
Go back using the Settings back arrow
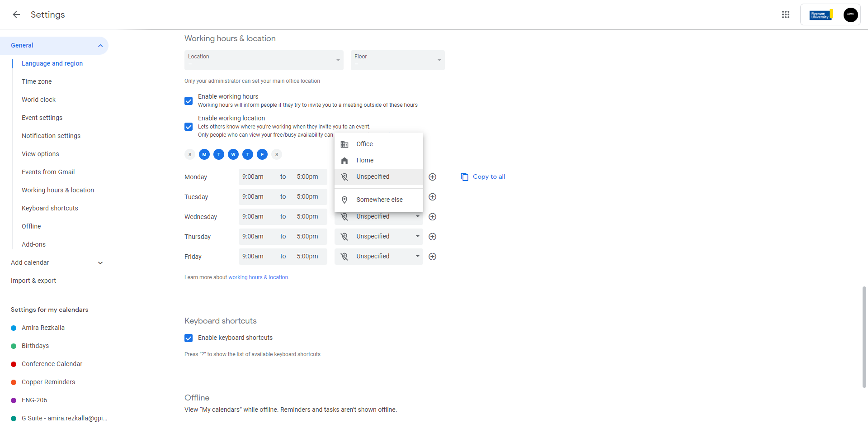pyautogui.click(x=16, y=14)
